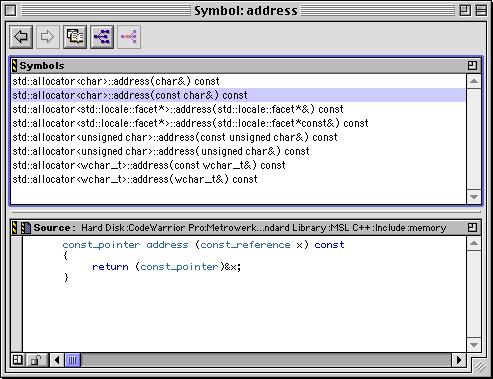493x379 pixels.
Task: Click the window close box
Action: click(x=10, y=10)
